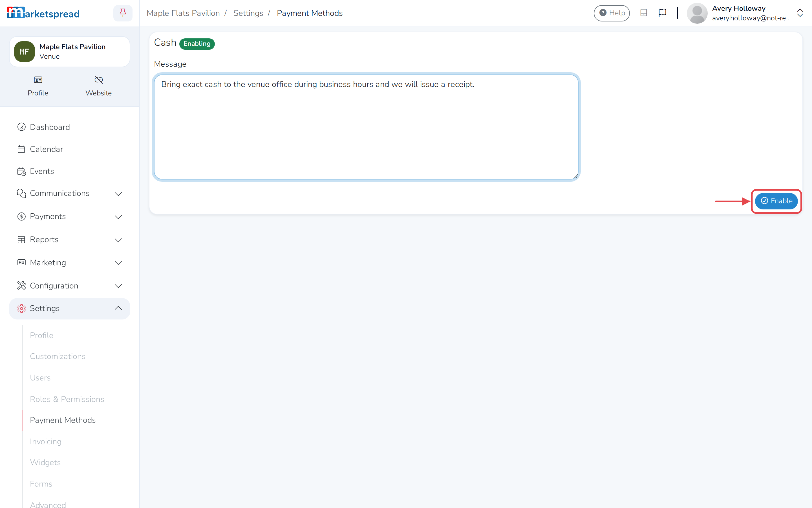
Task: Click the Calendar icon in sidebar
Action: 21,149
